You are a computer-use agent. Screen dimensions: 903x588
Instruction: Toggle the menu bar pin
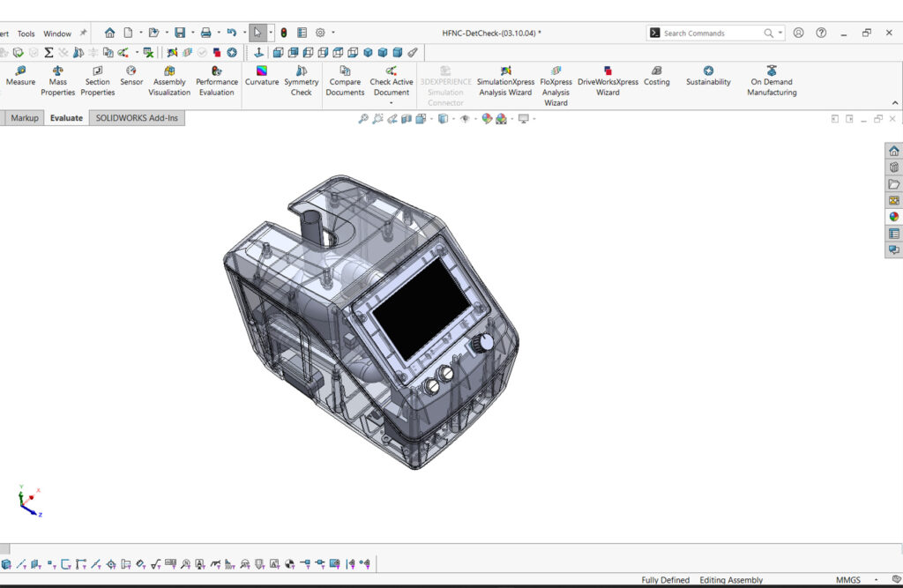(83, 33)
